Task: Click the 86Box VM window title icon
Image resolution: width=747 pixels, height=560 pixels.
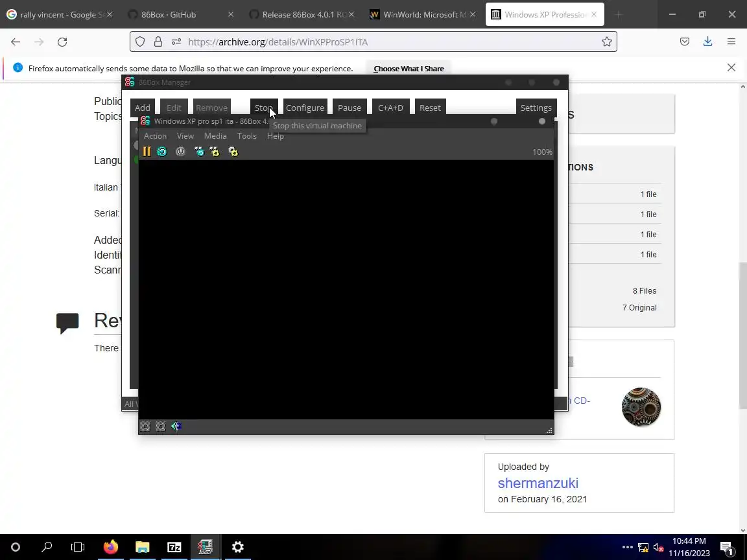Action: coord(145,121)
